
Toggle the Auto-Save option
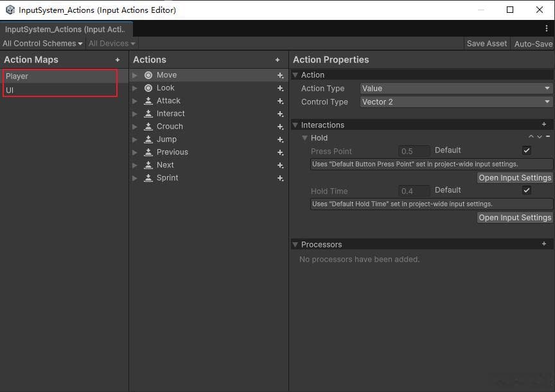pyautogui.click(x=533, y=44)
